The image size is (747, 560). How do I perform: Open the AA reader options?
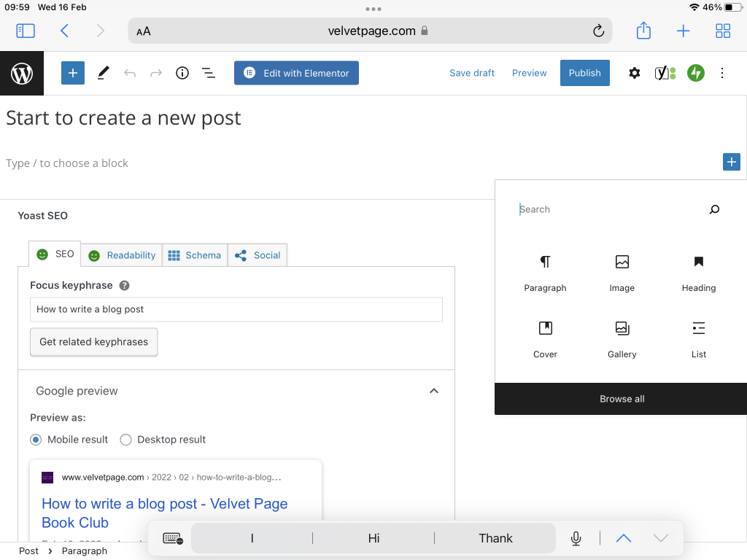point(144,31)
